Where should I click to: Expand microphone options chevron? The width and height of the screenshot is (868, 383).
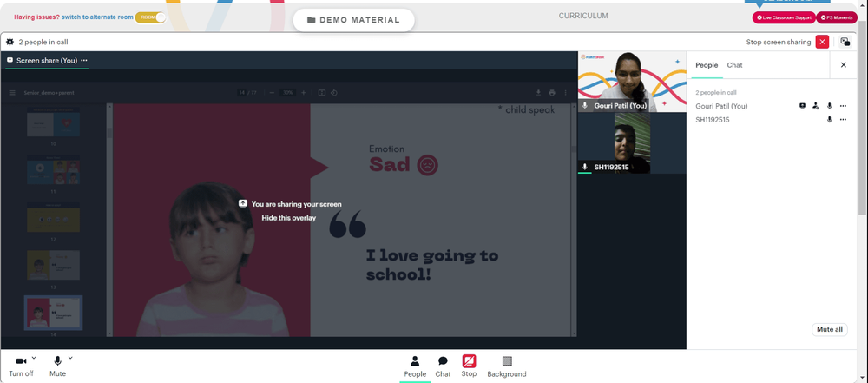[70, 358]
